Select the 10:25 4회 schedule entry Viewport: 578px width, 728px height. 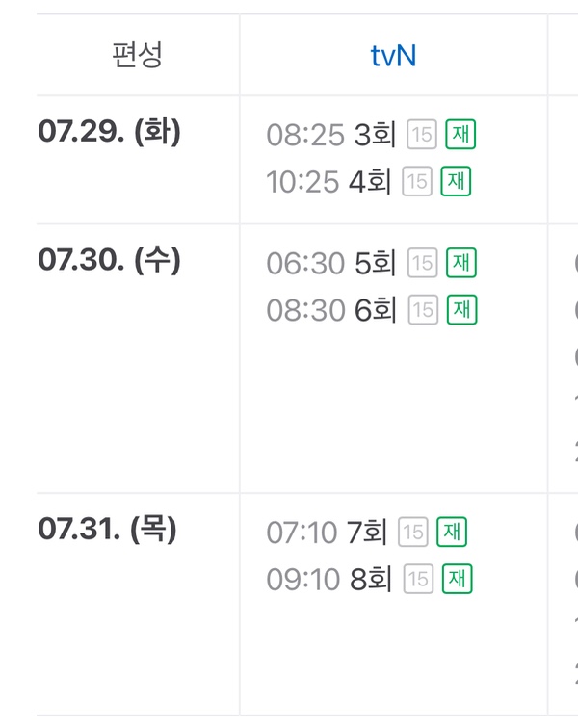tap(328, 181)
